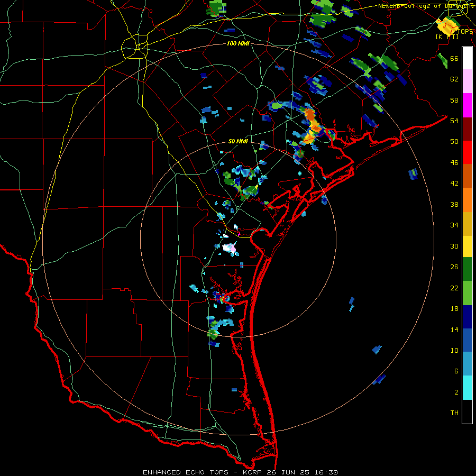
Task: Click the legend value "26"
Action: (454, 267)
